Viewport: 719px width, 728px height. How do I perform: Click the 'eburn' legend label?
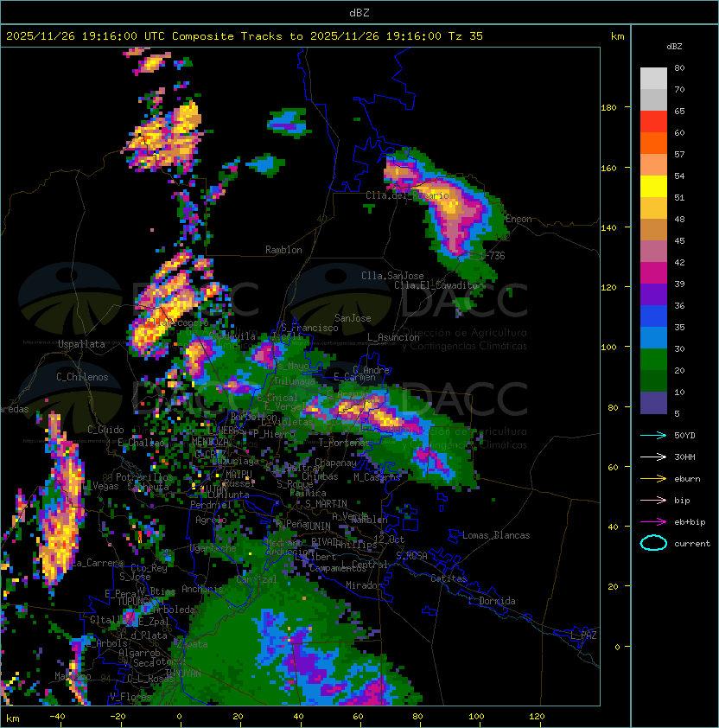tap(687, 479)
